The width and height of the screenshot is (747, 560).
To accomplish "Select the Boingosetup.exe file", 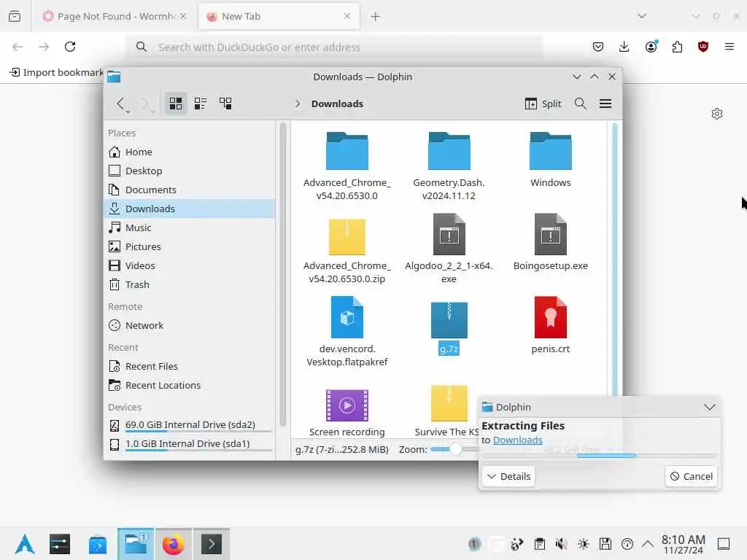I will coord(550,243).
